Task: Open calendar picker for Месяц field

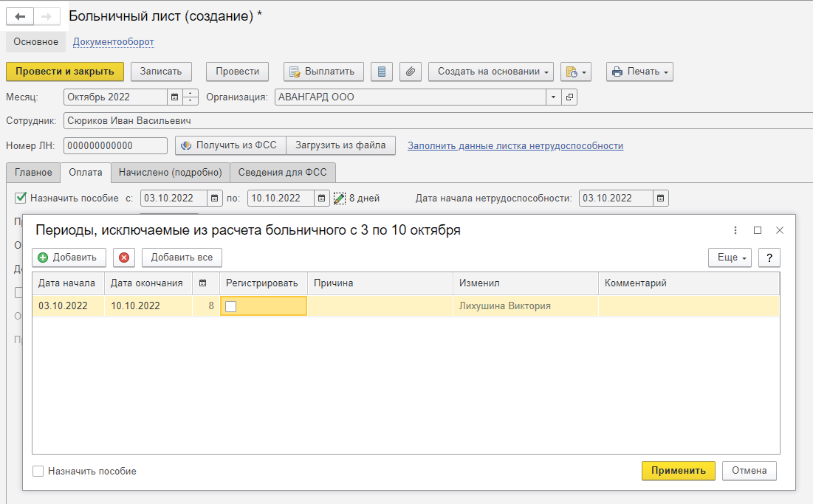Action: click(x=174, y=97)
